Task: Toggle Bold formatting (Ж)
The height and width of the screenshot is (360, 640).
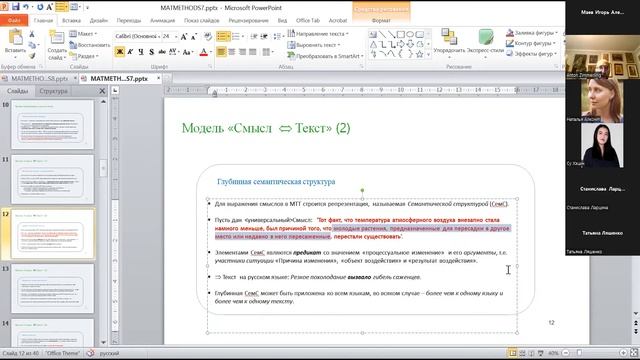Action: click(x=120, y=52)
